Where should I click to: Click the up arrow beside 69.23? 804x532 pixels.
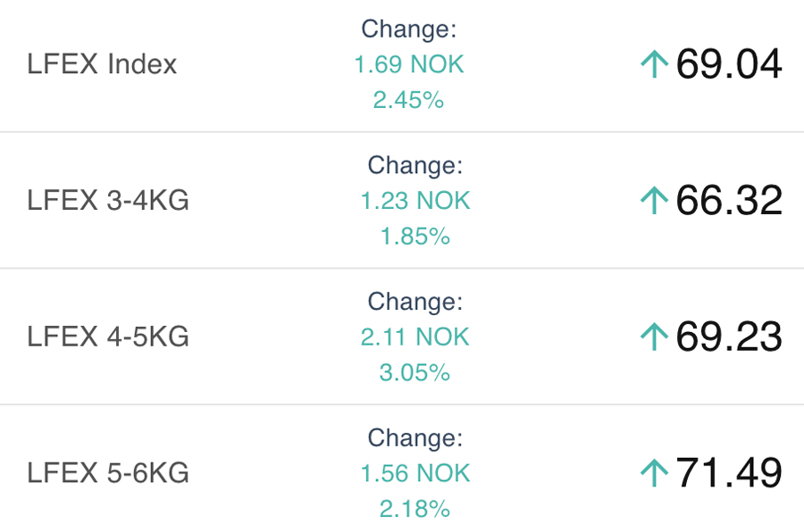(655, 337)
